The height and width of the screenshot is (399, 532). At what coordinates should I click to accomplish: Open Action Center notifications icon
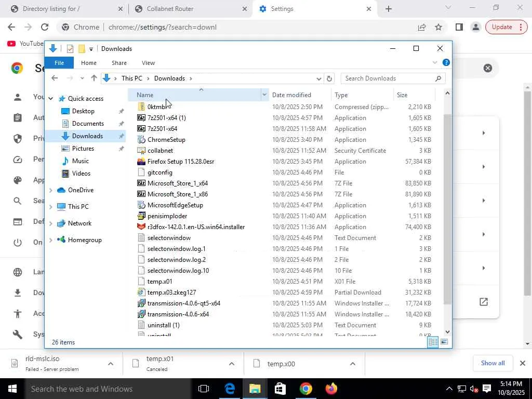[487, 389]
